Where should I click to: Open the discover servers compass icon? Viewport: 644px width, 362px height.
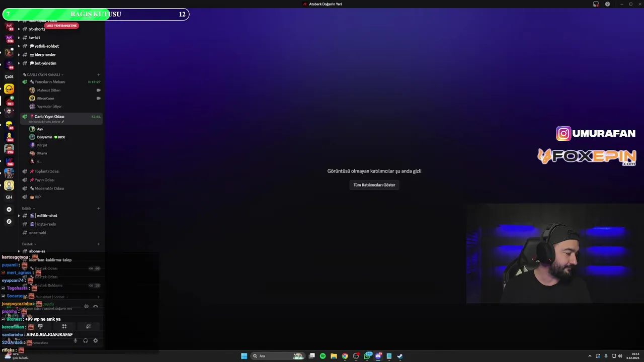[9, 221]
